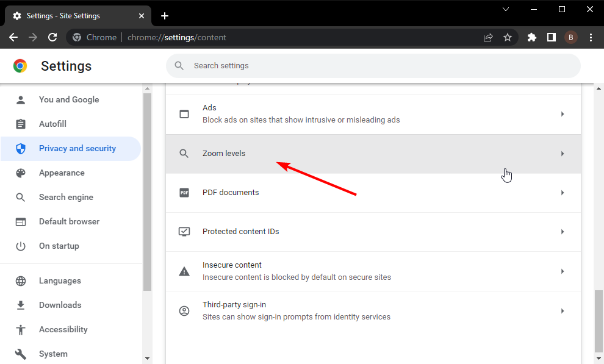Viewport: 604px width, 364px height.
Task: Click the Chrome site info chip
Action: (x=95, y=37)
